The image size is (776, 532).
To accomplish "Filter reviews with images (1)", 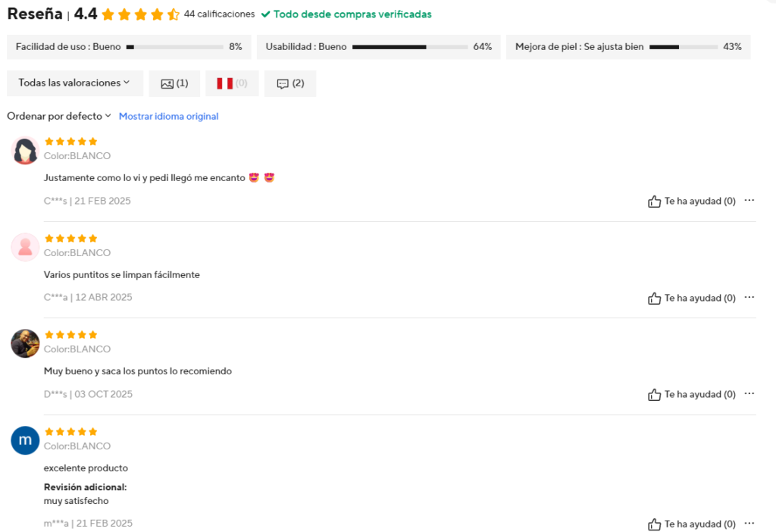I will click(174, 83).
